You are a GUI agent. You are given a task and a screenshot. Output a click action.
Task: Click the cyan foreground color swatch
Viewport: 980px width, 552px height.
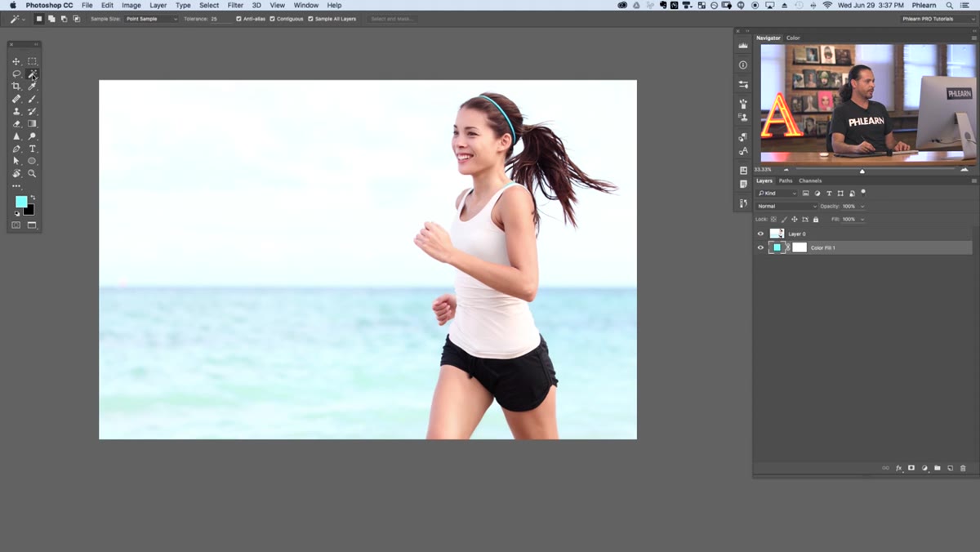(20, 202)
